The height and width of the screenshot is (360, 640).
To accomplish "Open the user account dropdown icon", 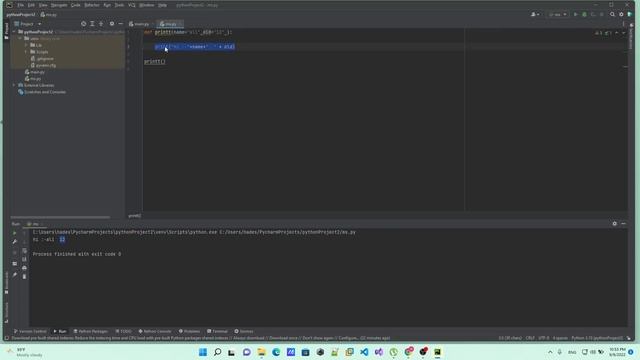I will tap(535, 14).
